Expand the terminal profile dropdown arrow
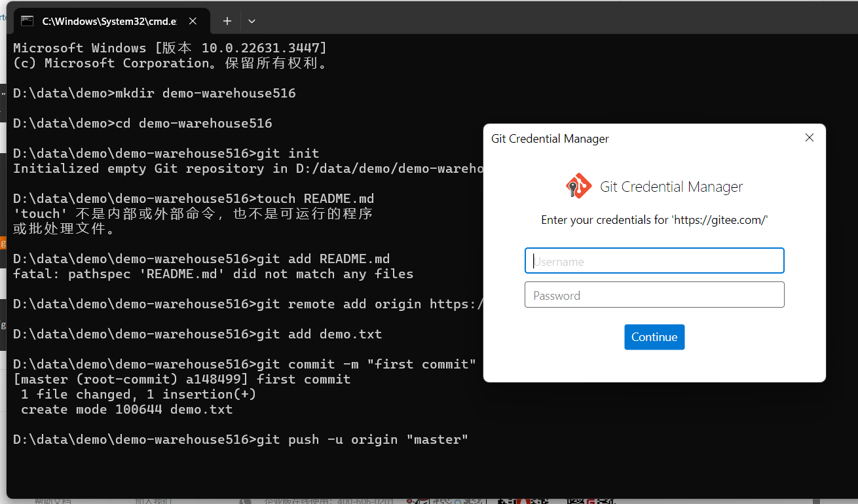The height and width of the screenshot is (504, 858). (x=252, y=21)
